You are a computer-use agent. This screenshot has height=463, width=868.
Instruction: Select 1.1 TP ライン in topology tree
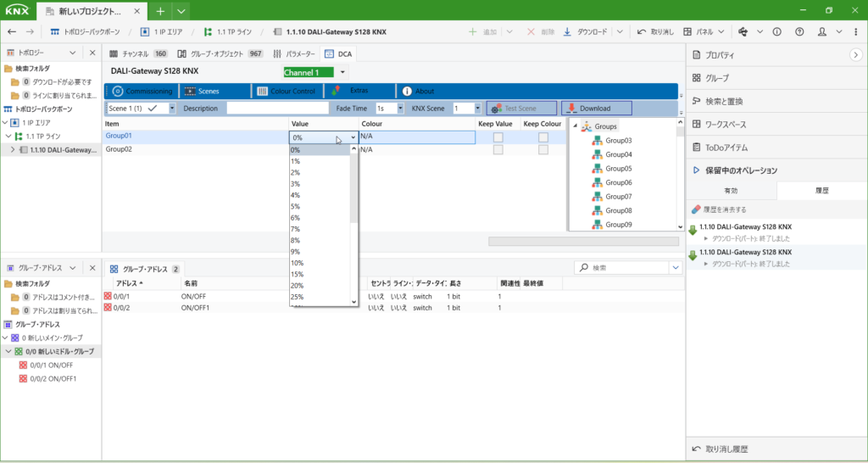(43, 136)
